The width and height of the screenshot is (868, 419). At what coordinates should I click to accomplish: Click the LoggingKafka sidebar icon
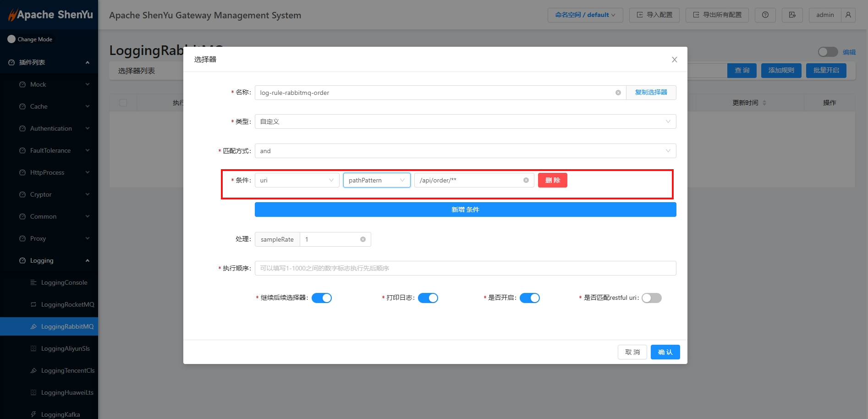[x=33, y=414]
